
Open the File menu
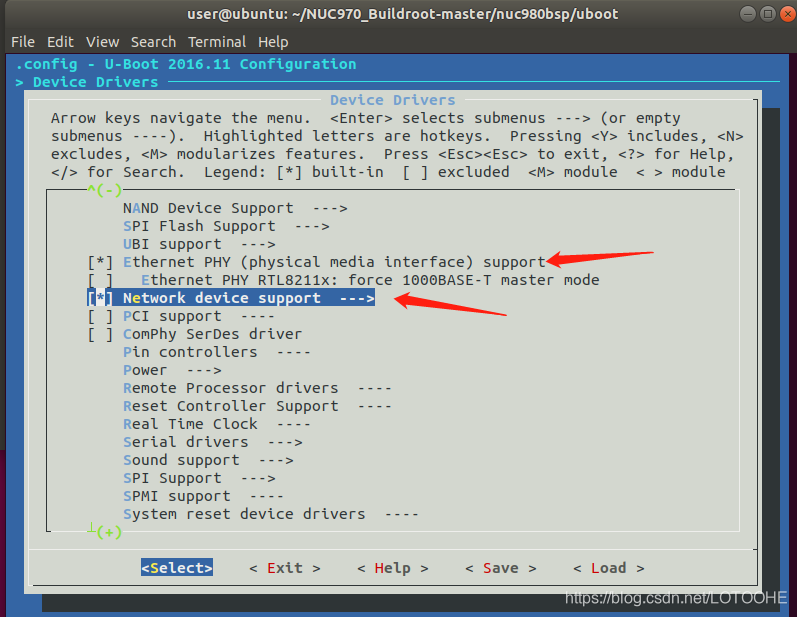tap(23, 42)
